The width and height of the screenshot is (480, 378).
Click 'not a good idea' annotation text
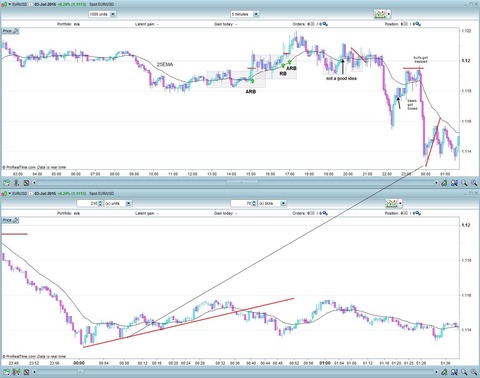(341, 78)
